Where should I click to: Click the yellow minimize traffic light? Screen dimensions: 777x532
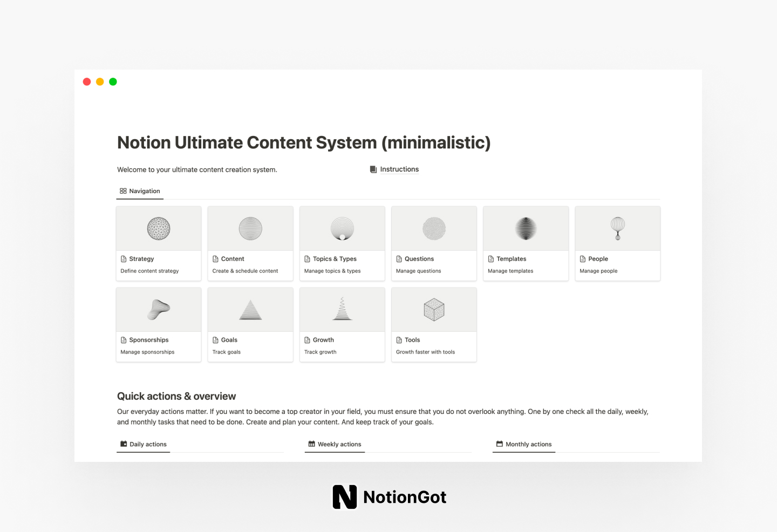point(100,81)
